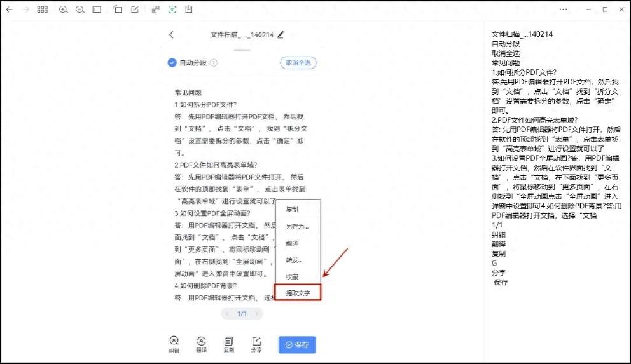Choose 另存为... from the context menu
The height and width of the screenshot is (364, 631).
pos(296,226)
